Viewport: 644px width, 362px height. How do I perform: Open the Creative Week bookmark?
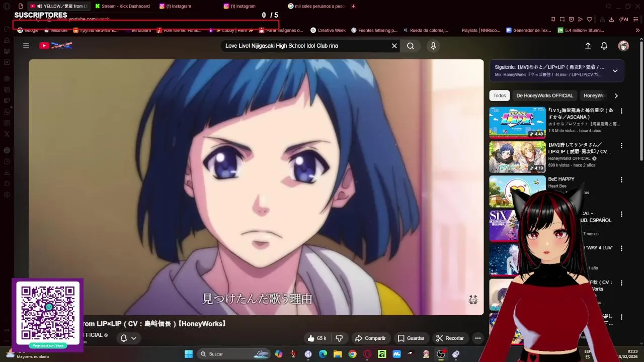328,30
